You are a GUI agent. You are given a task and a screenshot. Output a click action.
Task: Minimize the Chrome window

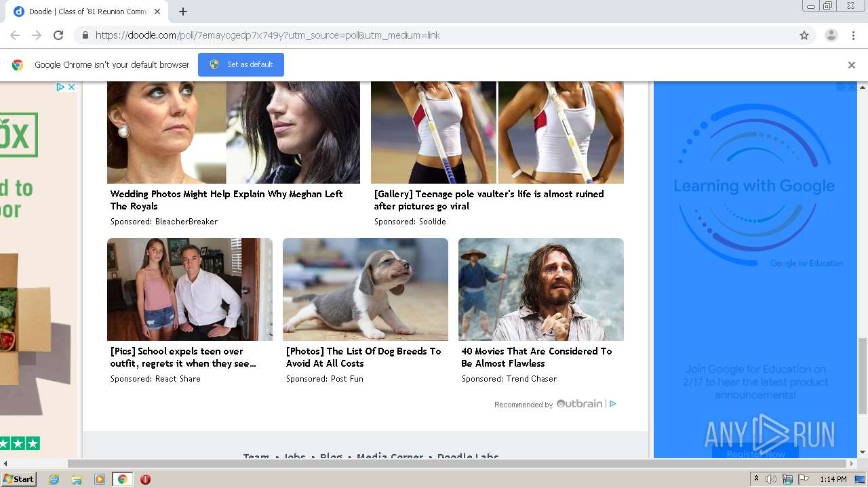810,6
